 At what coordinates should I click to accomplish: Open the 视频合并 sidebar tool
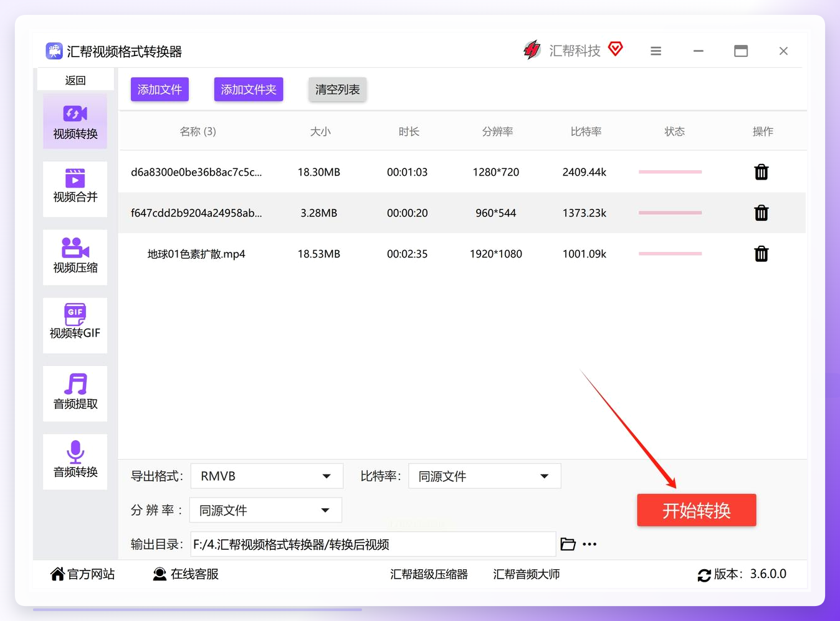pos(75,189)
